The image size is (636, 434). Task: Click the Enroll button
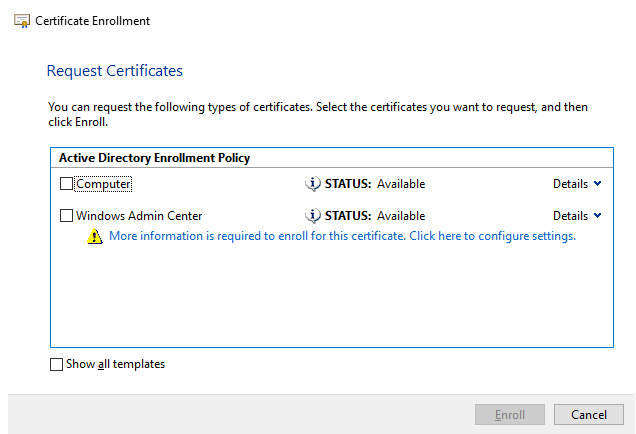(509, 415)
